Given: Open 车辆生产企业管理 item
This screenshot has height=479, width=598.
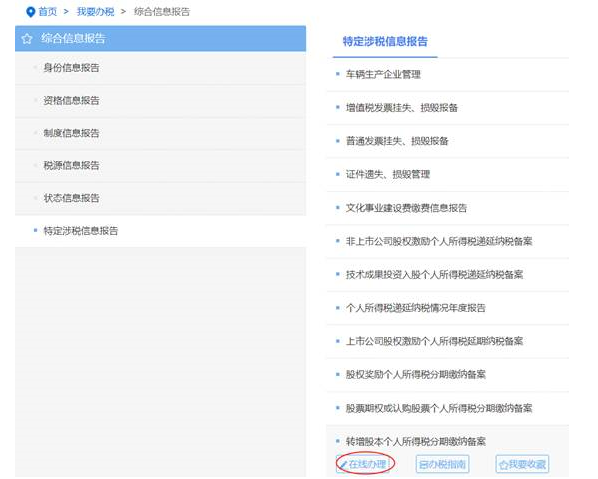Looking at the screenshot, I should point(448,74).
